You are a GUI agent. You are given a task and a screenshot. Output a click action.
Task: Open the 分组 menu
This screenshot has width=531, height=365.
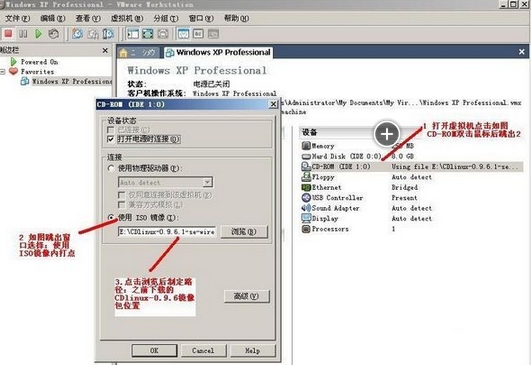point(166,18)
